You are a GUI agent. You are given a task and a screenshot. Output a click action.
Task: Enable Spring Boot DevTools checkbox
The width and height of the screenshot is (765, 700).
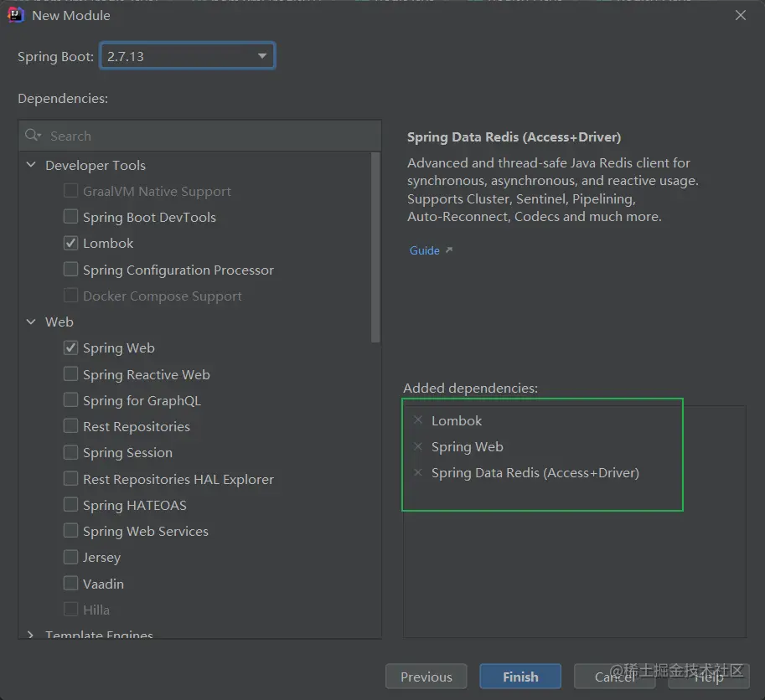pos(70,216)
